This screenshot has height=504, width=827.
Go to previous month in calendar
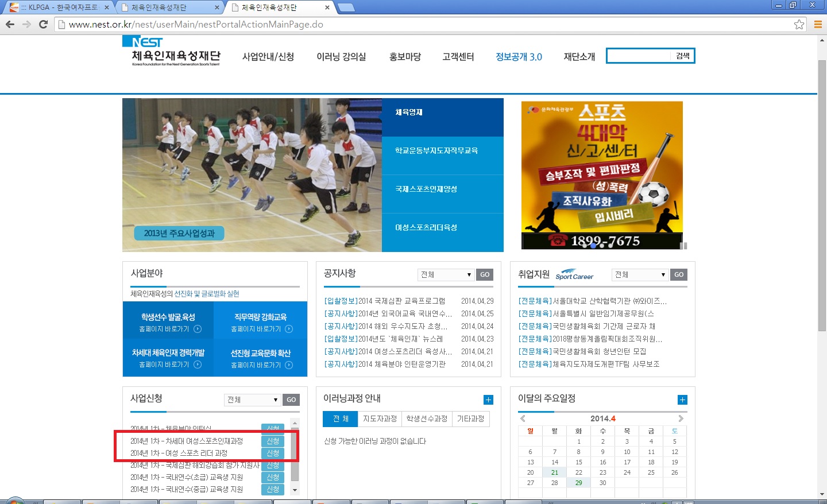click(523, 418)
